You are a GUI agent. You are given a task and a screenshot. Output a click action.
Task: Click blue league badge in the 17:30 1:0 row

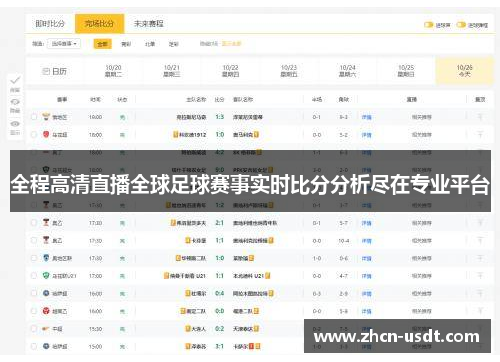click(x=46, y=258)
